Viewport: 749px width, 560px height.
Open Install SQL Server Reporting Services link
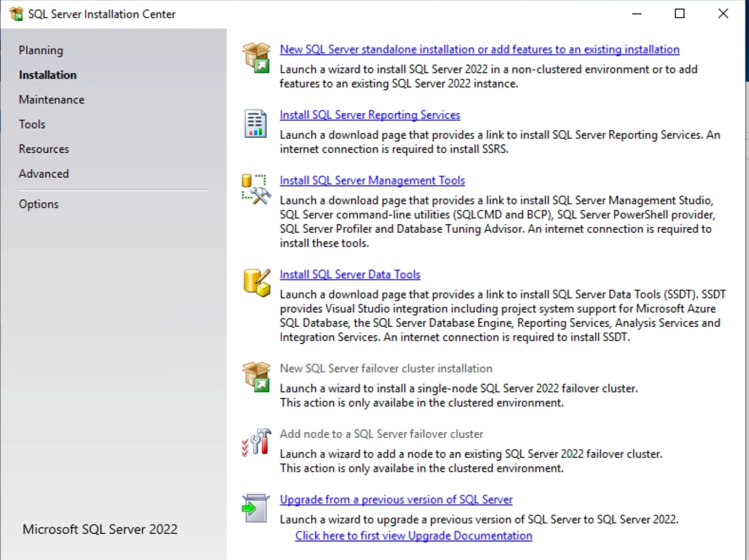point(370,115)
